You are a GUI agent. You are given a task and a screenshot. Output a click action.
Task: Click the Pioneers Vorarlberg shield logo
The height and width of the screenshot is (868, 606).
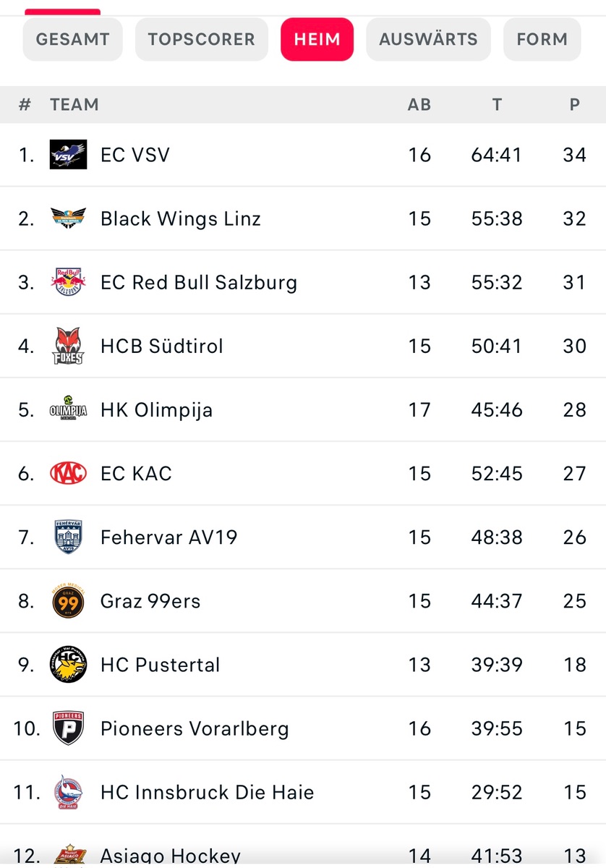(x=68, y=728)
